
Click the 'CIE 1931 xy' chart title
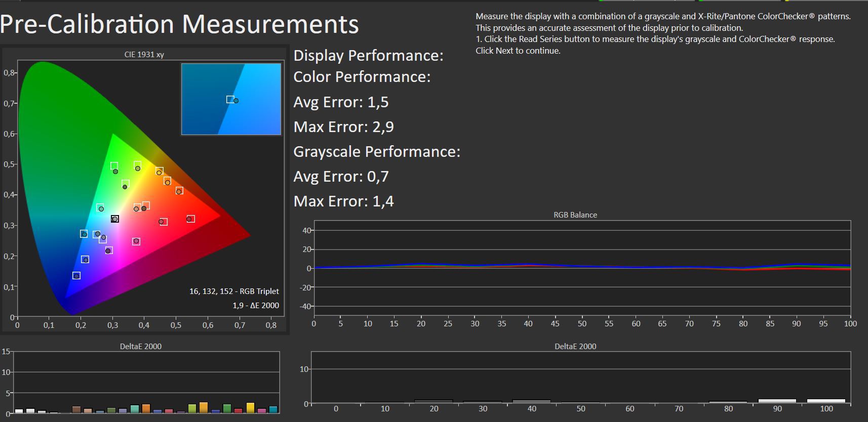click(x=144, y=54)
